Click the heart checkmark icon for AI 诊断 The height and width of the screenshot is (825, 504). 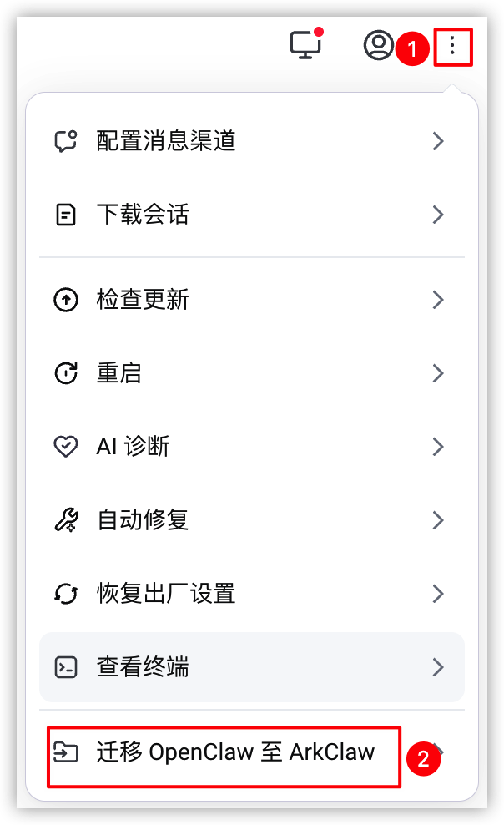tap(66, 447)
